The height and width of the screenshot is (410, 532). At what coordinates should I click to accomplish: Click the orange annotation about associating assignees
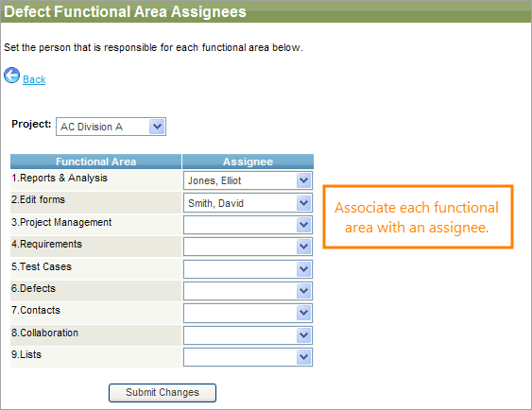pyautogui.click(x=418, y=217)
